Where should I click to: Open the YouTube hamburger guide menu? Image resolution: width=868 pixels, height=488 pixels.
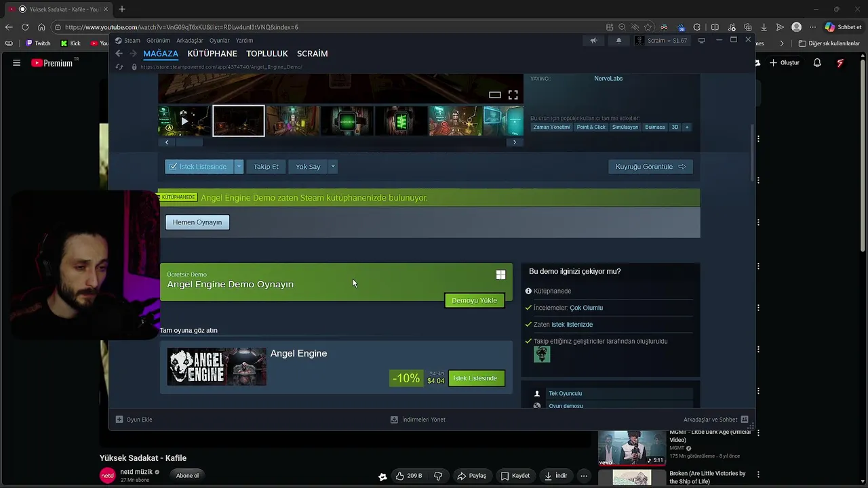[x=16, y=63]
